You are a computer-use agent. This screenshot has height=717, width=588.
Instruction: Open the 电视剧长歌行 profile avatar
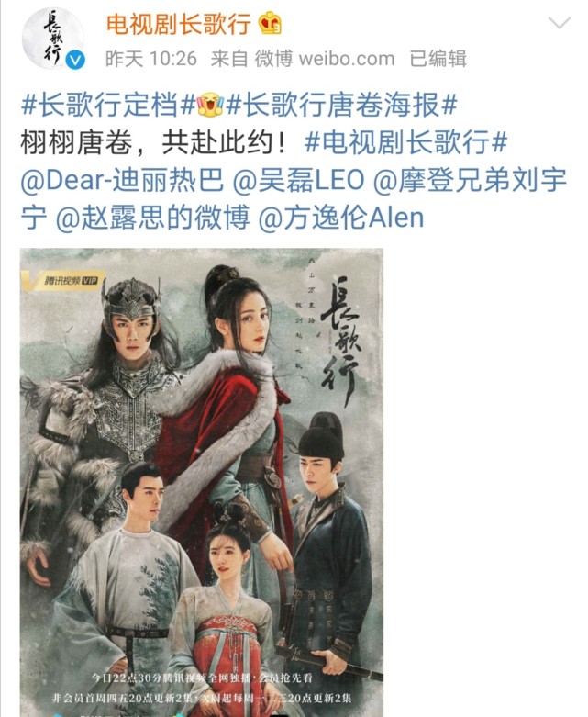coord(53,39)
